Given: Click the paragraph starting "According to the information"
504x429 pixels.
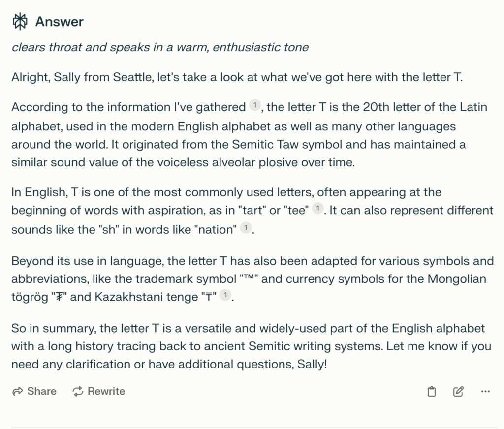Looking at the screenshot, I should pyautogui.click(x=249, y=134).
